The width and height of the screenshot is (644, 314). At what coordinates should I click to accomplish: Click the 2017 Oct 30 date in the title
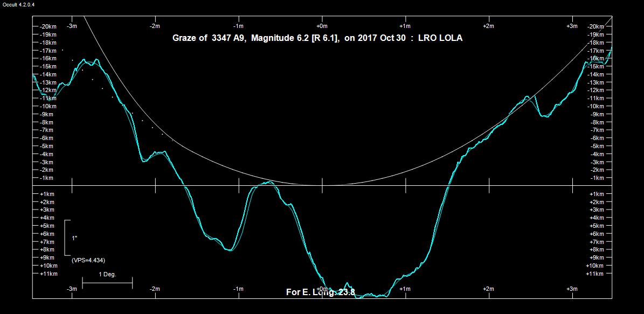(382, 38)
